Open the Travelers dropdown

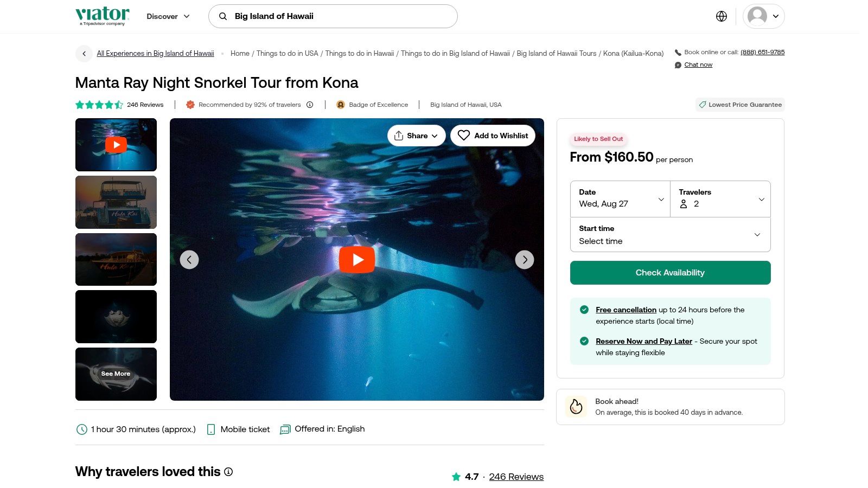pyautogui.click(x=720, y=199)
